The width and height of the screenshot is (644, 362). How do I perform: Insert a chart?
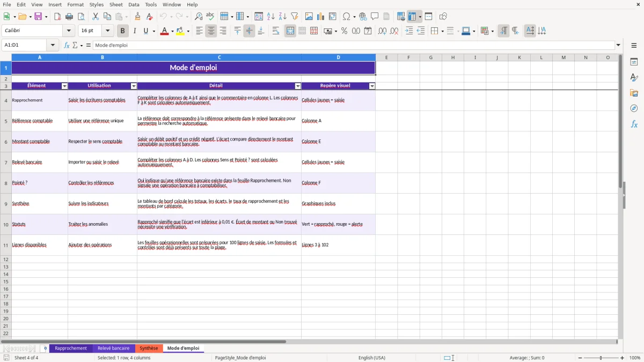click(321, 17)
